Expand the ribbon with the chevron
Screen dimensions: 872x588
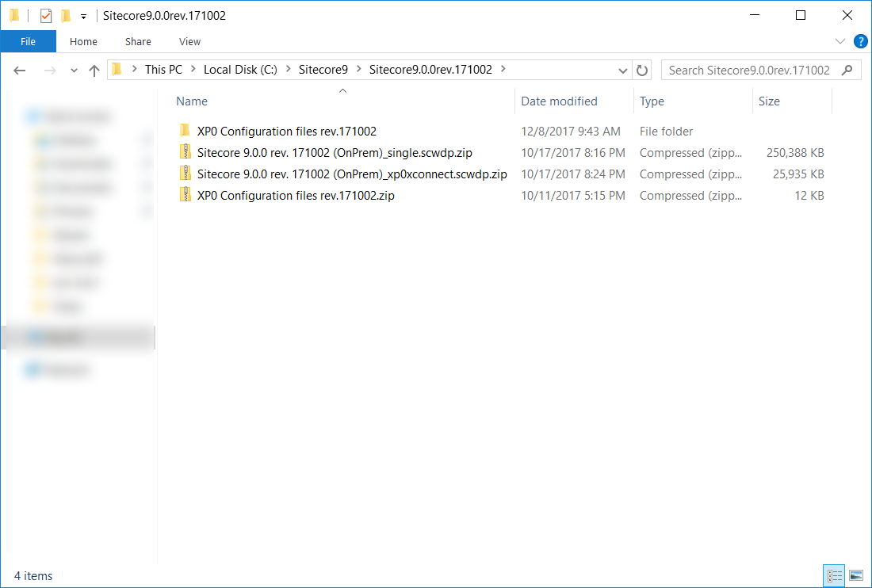click(x=839, y=42)
